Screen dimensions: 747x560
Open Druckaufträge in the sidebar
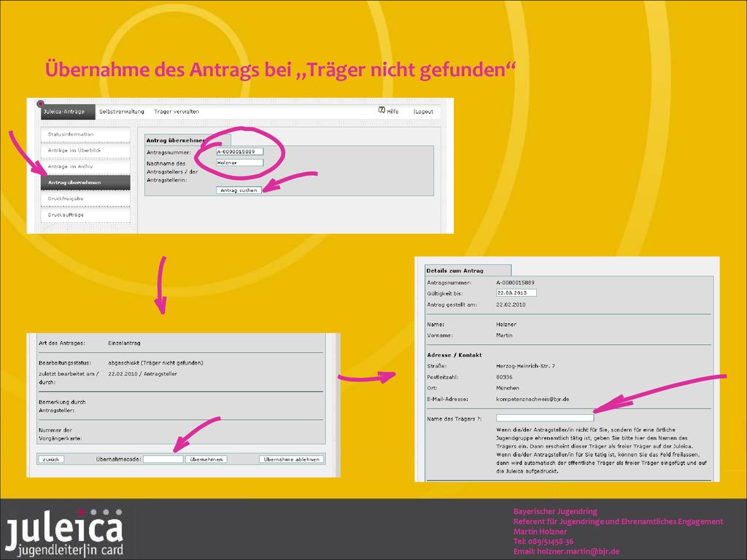click(85, 215)
